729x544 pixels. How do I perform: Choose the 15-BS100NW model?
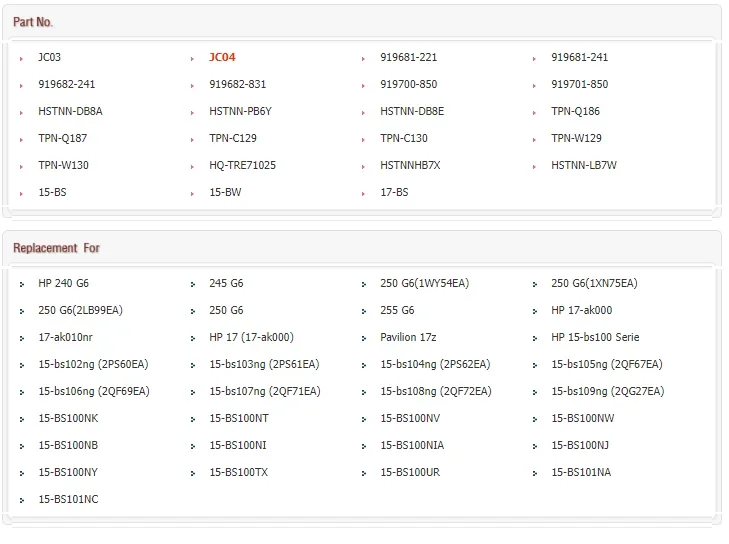pyautogui.click(x=583, y=418)
